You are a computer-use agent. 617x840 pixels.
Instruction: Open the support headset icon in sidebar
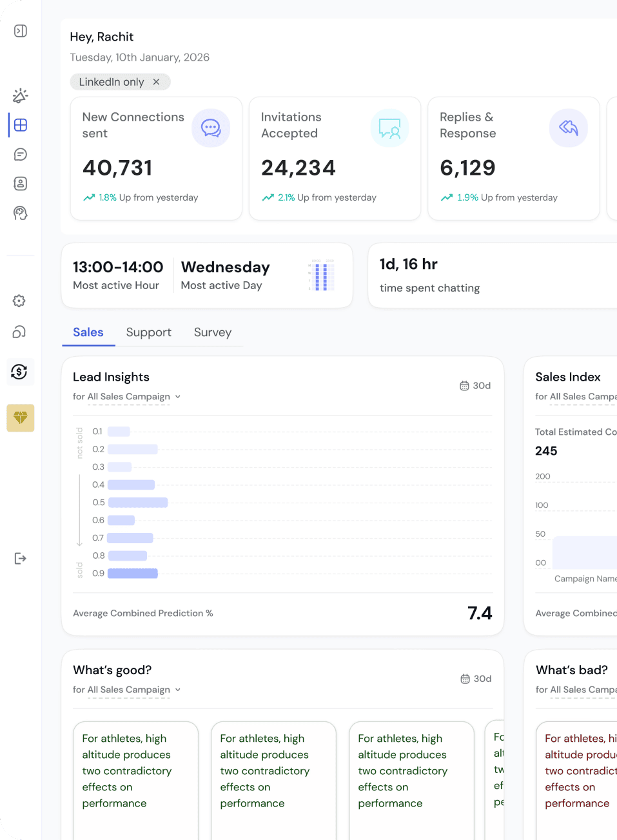tap(20, 332)
